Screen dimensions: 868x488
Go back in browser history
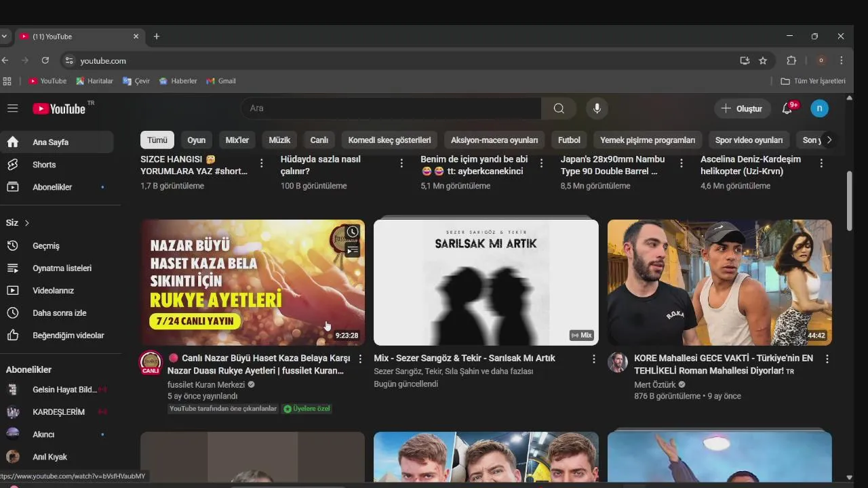pyautogui.click(x=5, y=60)
